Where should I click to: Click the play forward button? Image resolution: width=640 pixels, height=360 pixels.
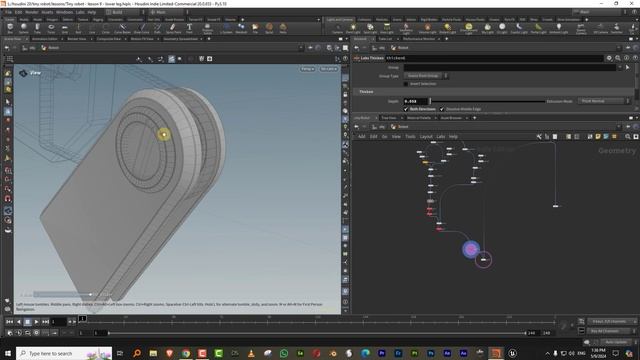(36, 322)
